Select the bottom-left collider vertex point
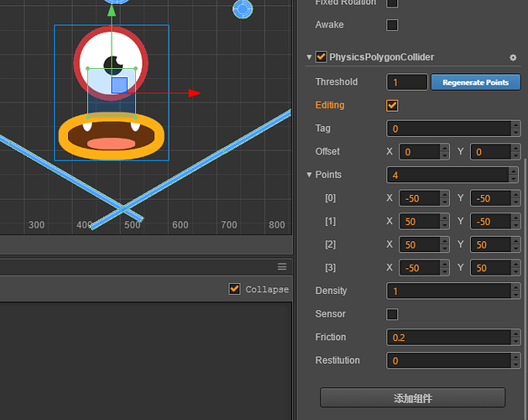 coord(87,117)
